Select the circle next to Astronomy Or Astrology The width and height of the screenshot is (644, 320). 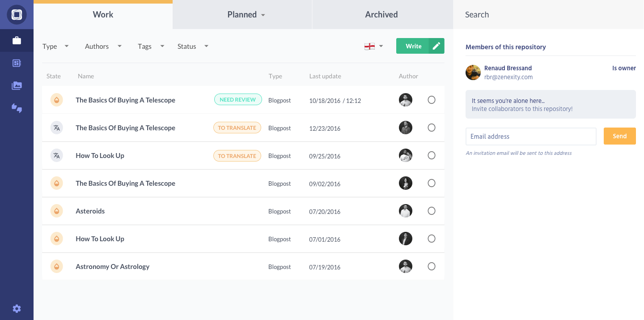coord(431,266)
